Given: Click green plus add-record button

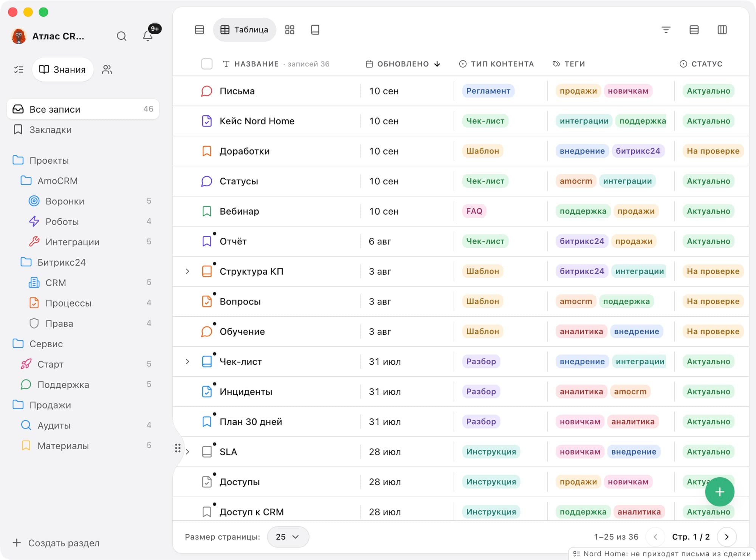Looking at the screenshot, I should (x=720, y=492).
